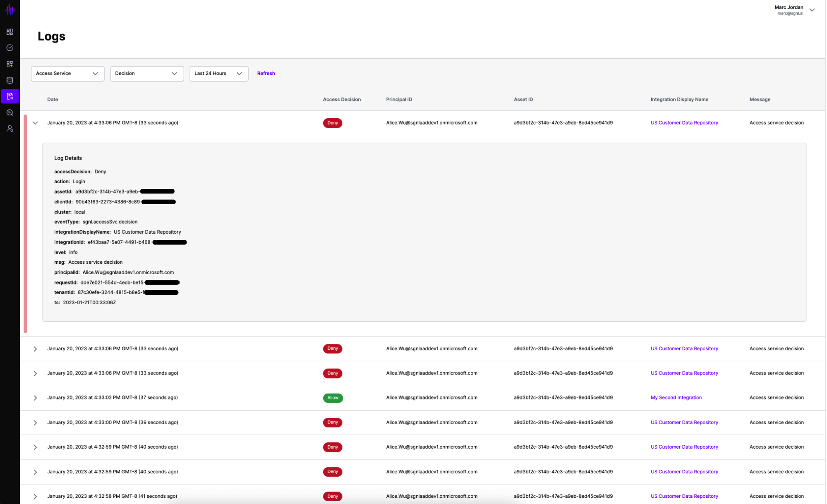Open the checkmark circle policies icon
The width and height of the screenshot is (827, 504).
point(10,48)
